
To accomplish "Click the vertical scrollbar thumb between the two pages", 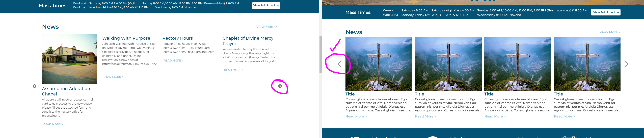I will tap(320, 54).
